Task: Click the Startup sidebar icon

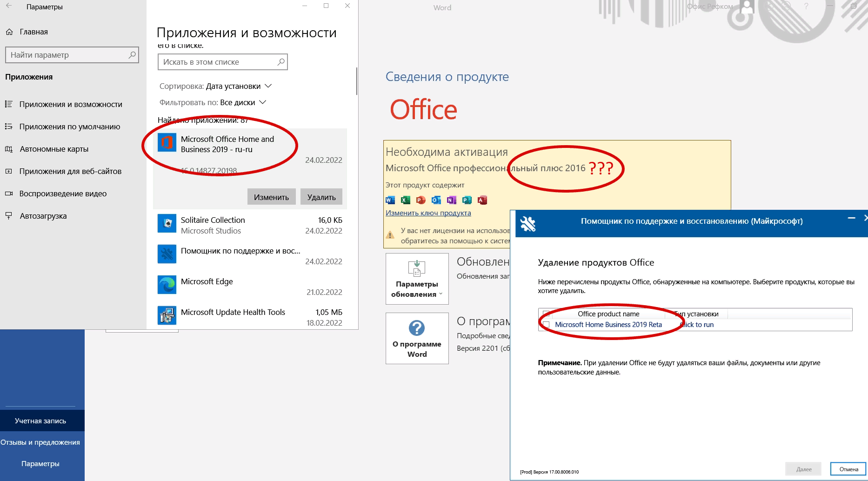Action: (8, 216)
